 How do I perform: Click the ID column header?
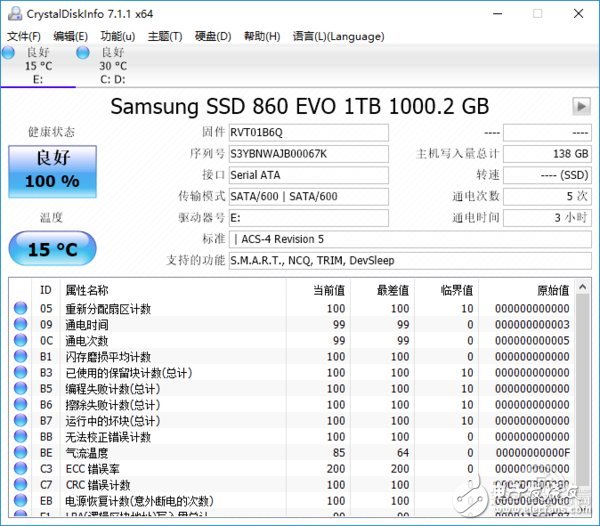46,290
